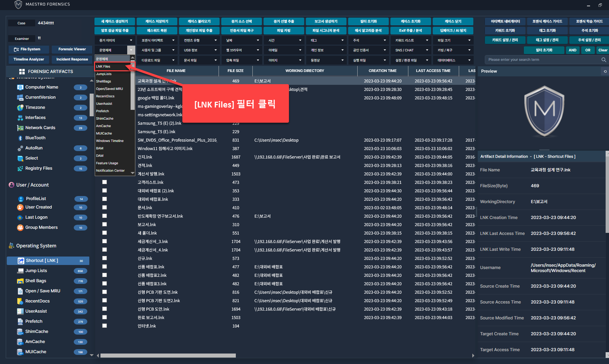Open the USB 정보 dropdown
This screenshot has width=609, height=364.
200,50
